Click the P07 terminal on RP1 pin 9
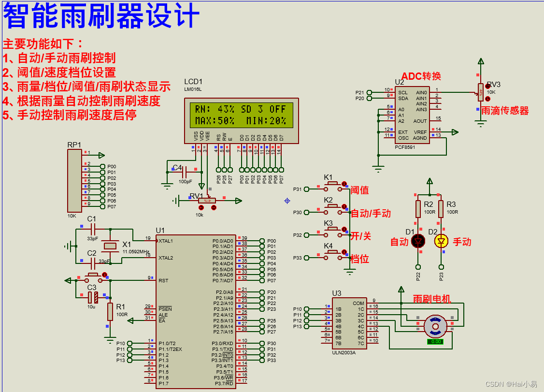 pos(102,206)
